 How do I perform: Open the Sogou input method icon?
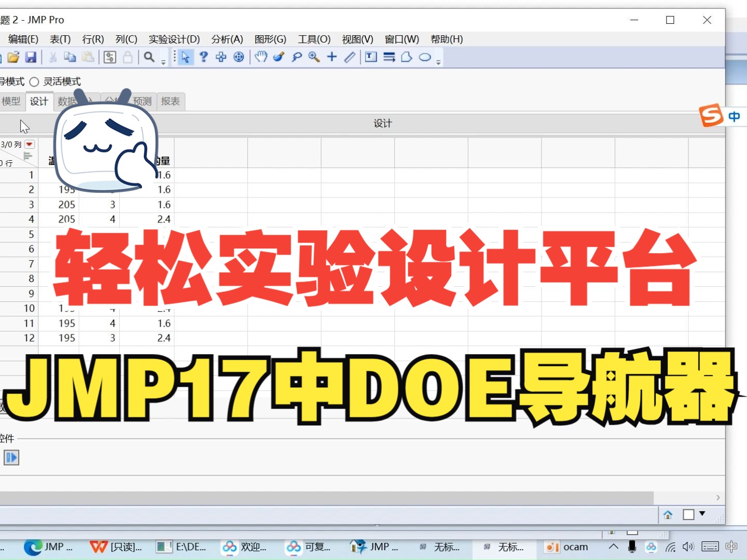point(712,115)
